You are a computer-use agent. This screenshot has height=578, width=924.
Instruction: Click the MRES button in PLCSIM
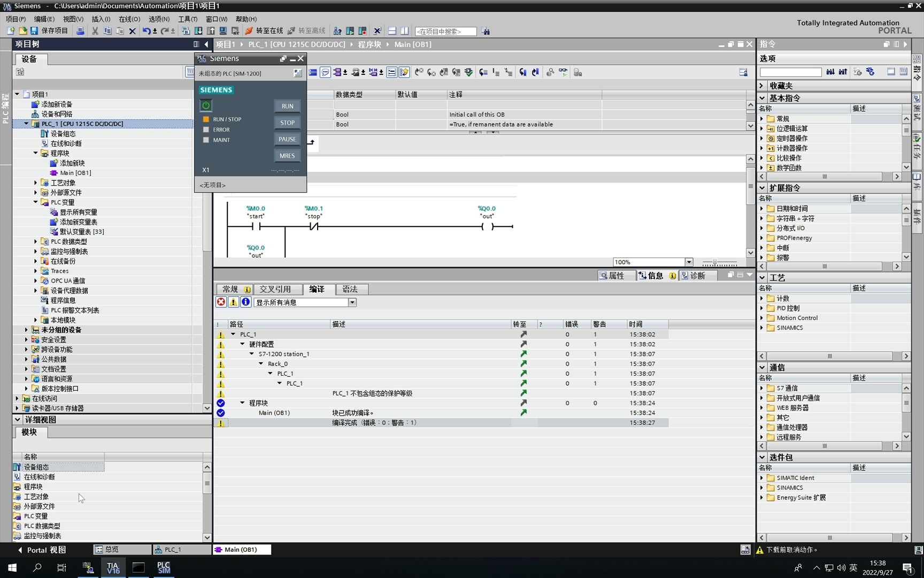pyautogui.click(x=287, y=156)
